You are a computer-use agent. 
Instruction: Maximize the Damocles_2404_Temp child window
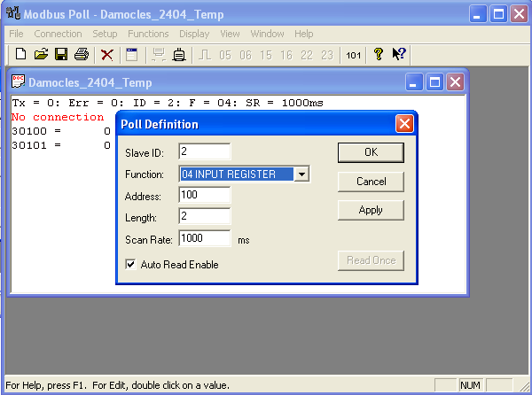tap(434, 82)
